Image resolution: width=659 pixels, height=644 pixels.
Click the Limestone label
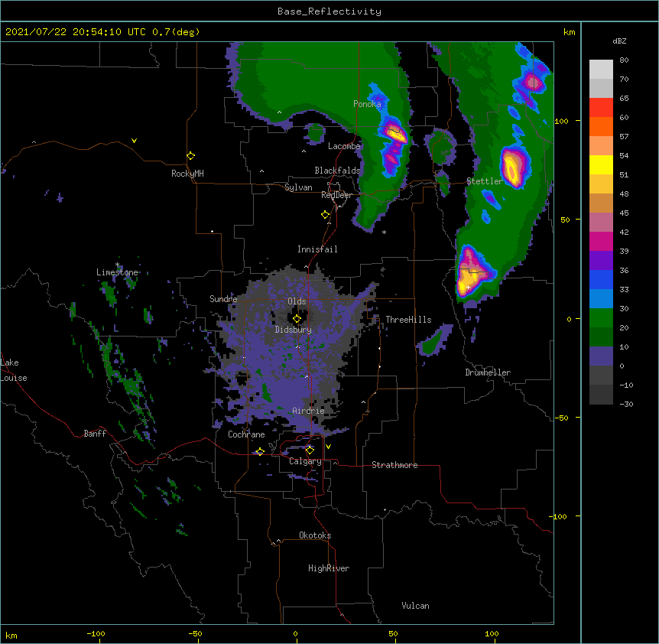click(117, 272)
